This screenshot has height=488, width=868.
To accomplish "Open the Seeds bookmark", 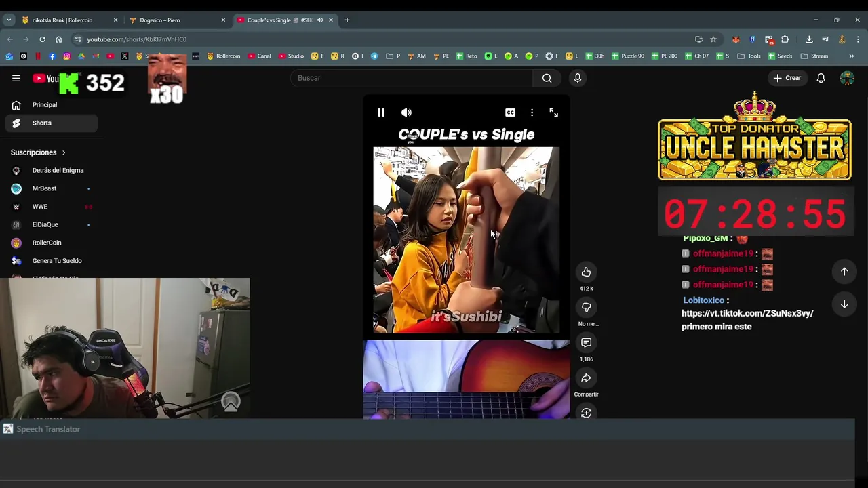I will click(x=779, y=56).
